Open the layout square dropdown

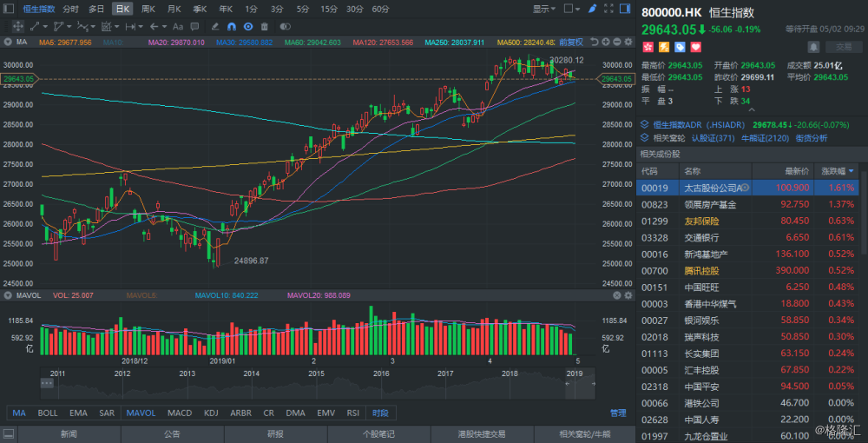(x=572, y=9)
